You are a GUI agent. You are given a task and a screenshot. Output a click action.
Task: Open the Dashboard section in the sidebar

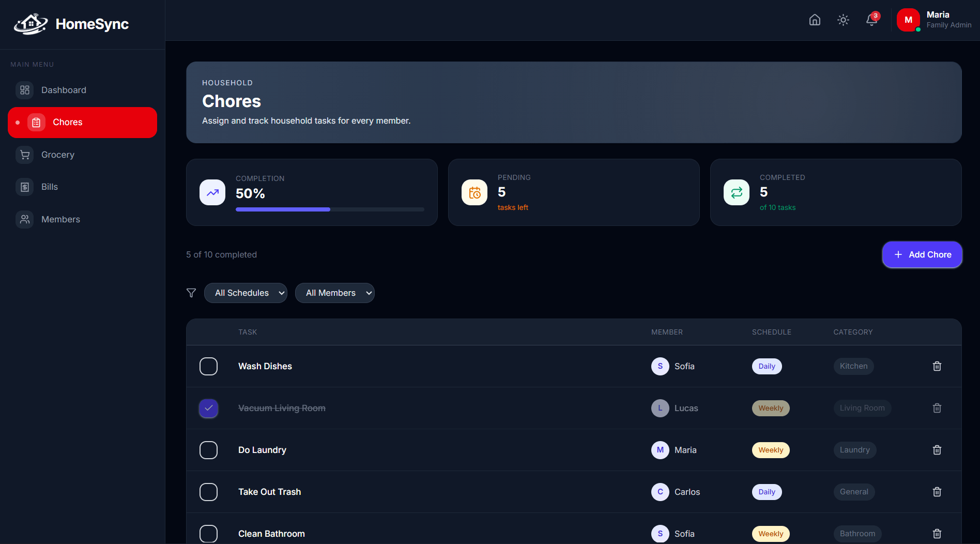click(x=63, y=89)
